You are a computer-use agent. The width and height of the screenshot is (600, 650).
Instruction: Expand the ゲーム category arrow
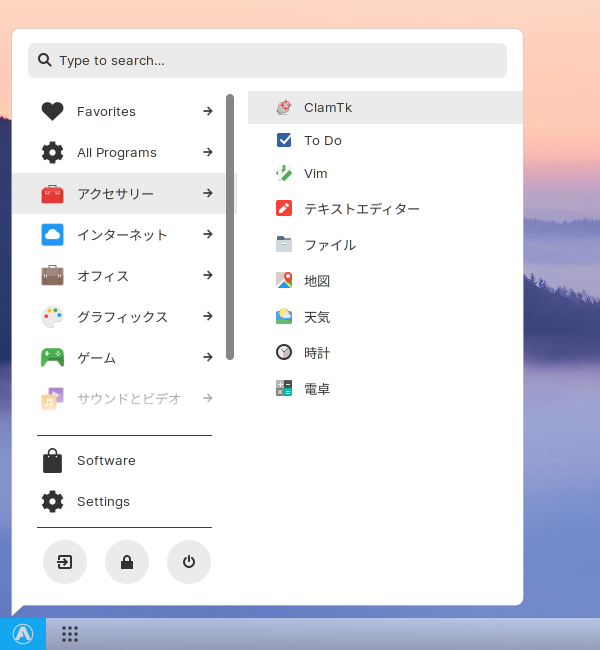coord(208,357)
